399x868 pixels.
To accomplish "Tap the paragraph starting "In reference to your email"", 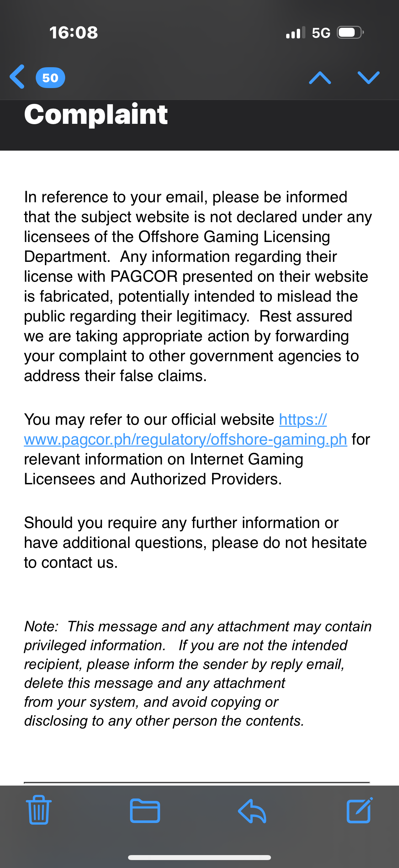I will (198, 286).
